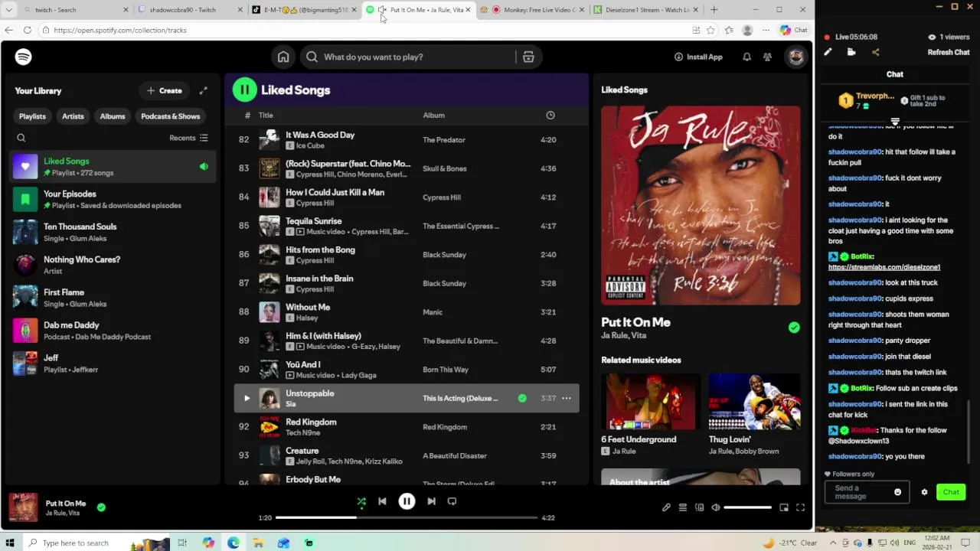Viewport: 980px width, 551px height.
Task: Edit stream info with the pencil icon
Action: (x=828, y=52)
